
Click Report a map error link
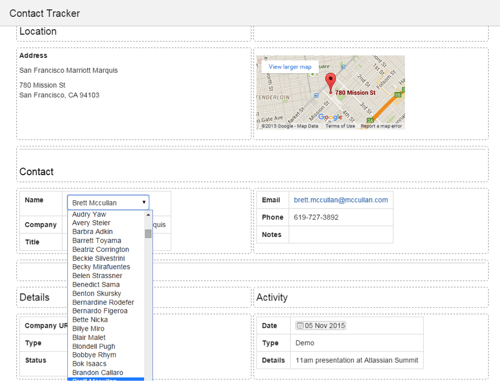click(x=381, y=126)
